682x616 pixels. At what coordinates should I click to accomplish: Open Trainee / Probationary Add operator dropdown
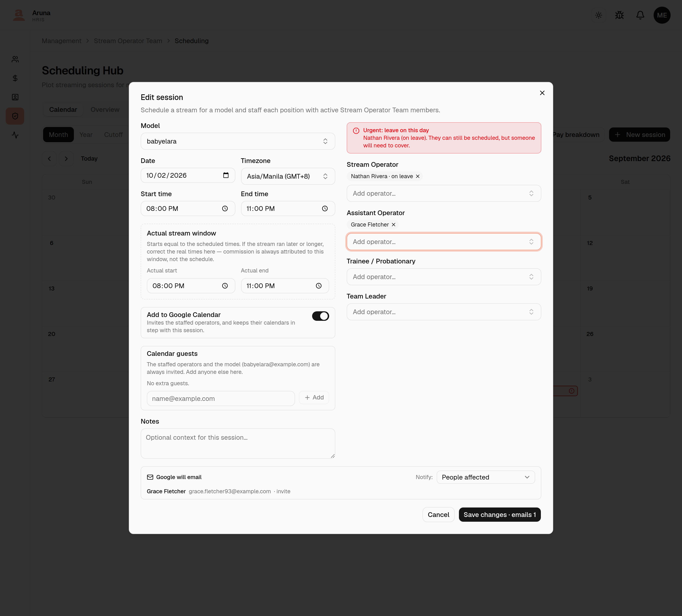(x=444, y=277)
